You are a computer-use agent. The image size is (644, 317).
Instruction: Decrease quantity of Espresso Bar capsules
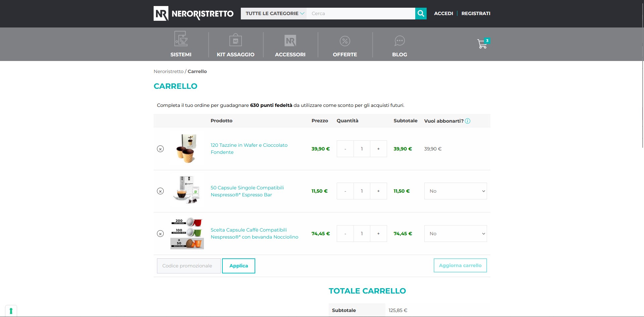345,191
